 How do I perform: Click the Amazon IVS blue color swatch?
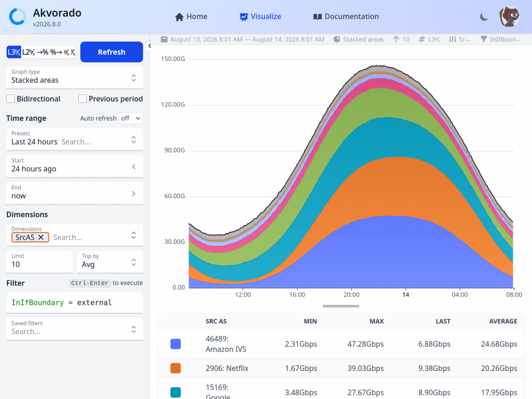pyautogui.click(x=175, y=344)
